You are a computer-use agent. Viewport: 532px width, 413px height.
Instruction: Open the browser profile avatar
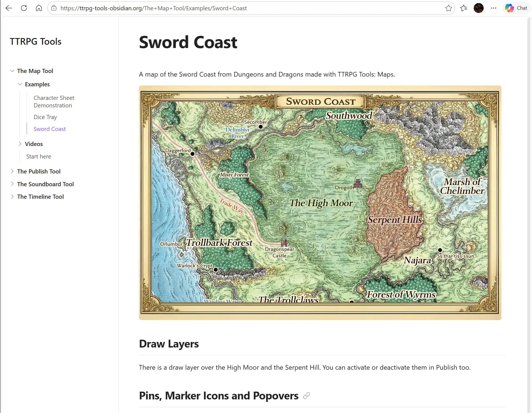[478, 8]
